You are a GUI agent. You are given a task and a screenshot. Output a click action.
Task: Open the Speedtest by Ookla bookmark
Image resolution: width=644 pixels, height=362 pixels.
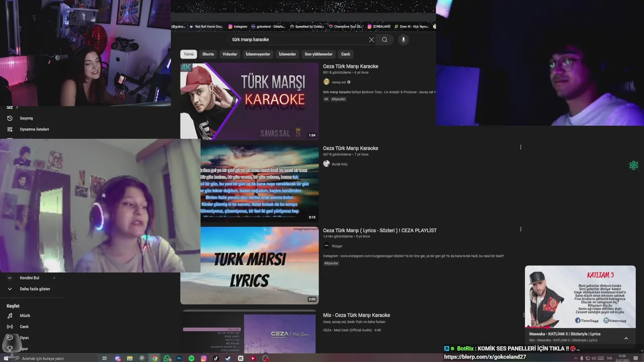tap(307, 27)
